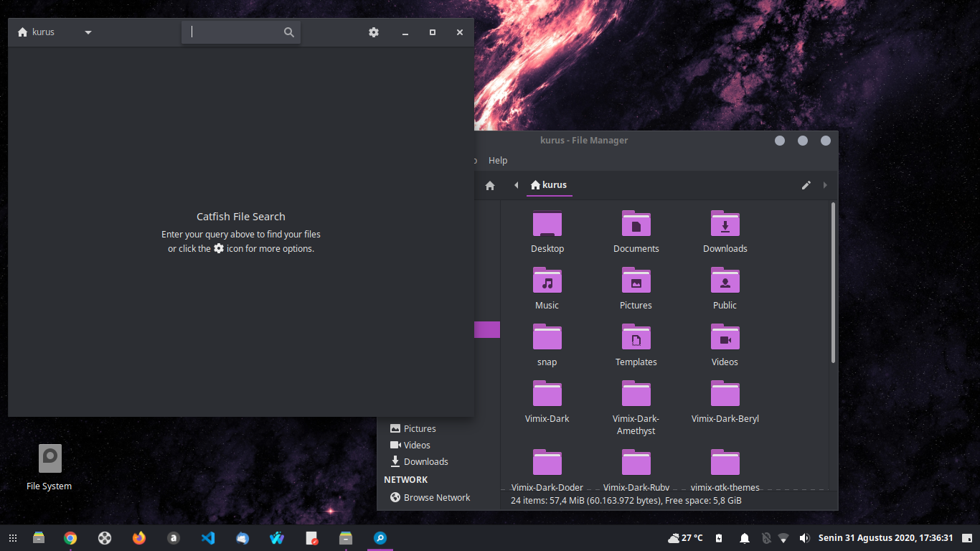
Task: Open Firefox from the taskbar
Action: click(138, 537)
